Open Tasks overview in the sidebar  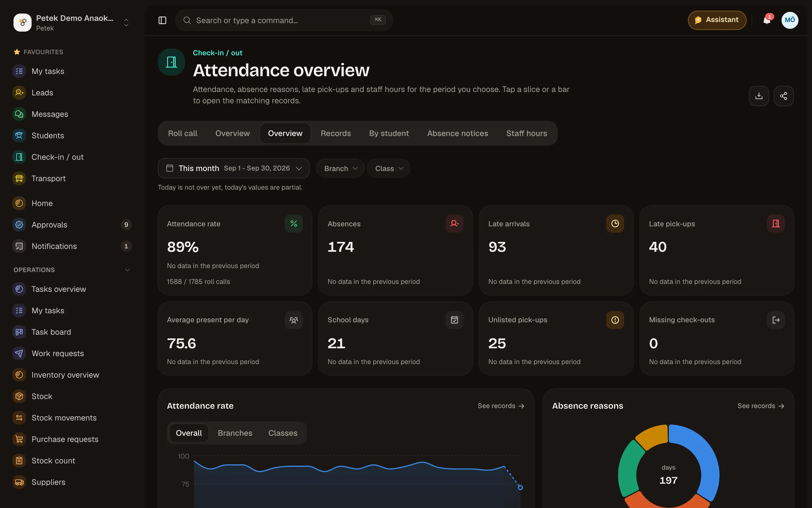(72, 289)
